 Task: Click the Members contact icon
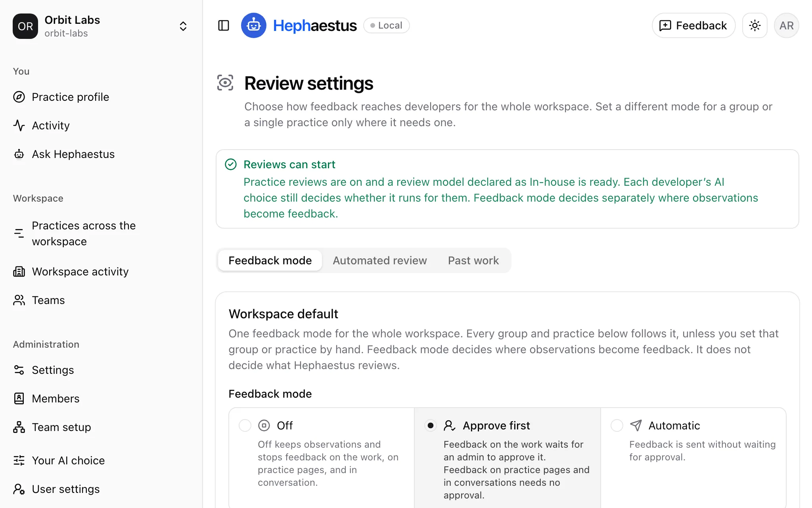pos(19,398)
